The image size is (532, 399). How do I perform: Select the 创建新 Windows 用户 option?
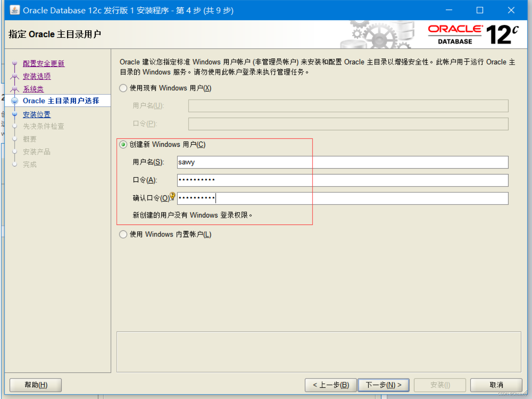point(123,144)
